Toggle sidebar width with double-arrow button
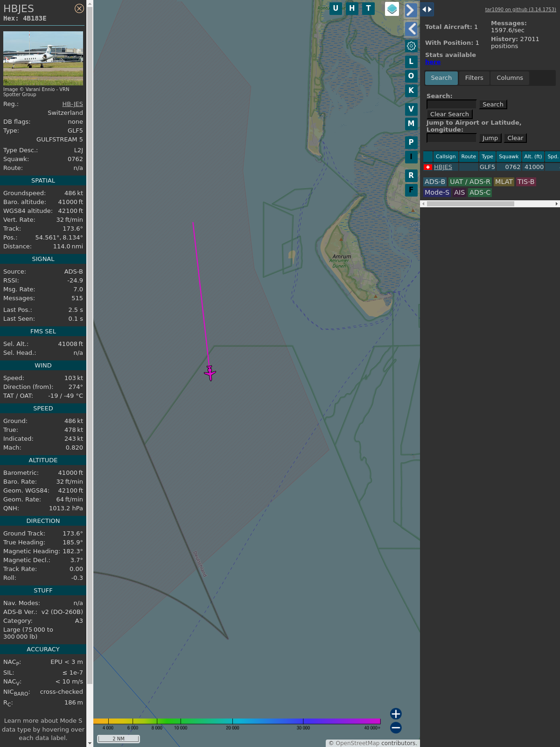The image size is (560, 747). pyautogui.click(x=427, y=9)
